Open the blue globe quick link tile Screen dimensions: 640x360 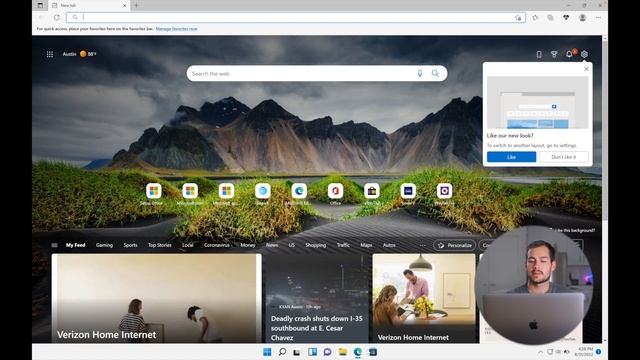coord(263,191)
